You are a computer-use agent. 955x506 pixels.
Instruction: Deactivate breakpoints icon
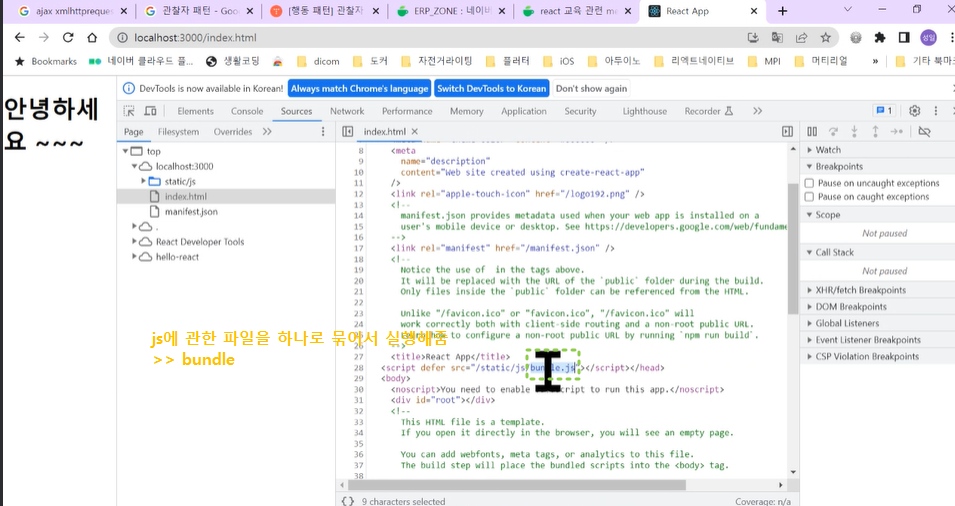pos(924,132)
